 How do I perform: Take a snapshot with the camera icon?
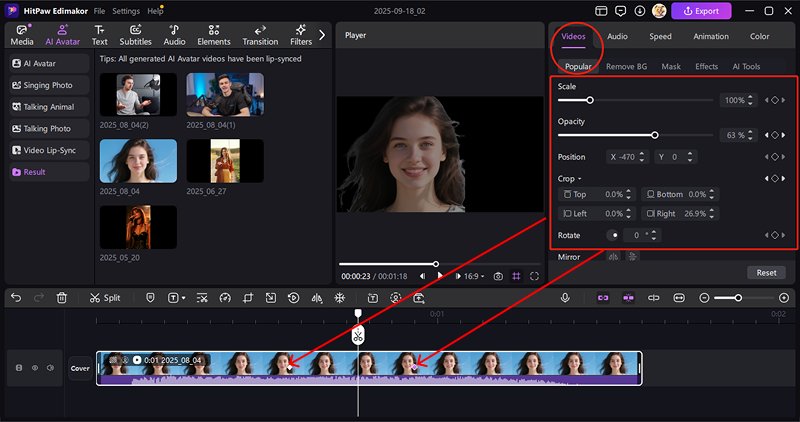pyautogui.click(x=499, y=276)
